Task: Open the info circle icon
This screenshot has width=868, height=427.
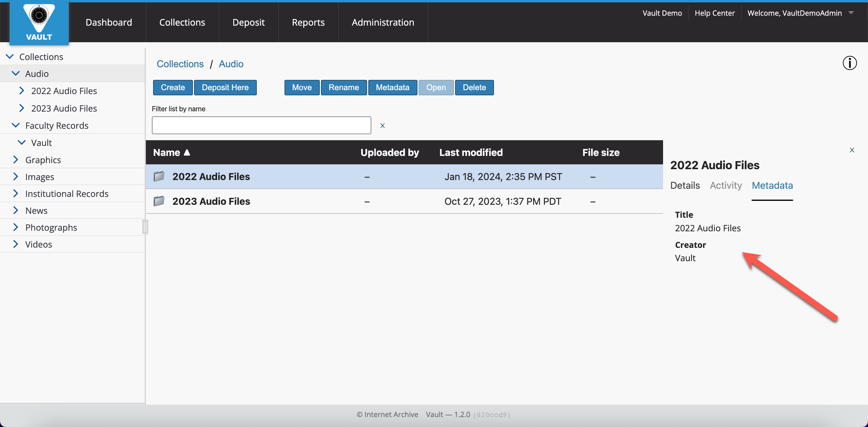Action: [850, 63]
